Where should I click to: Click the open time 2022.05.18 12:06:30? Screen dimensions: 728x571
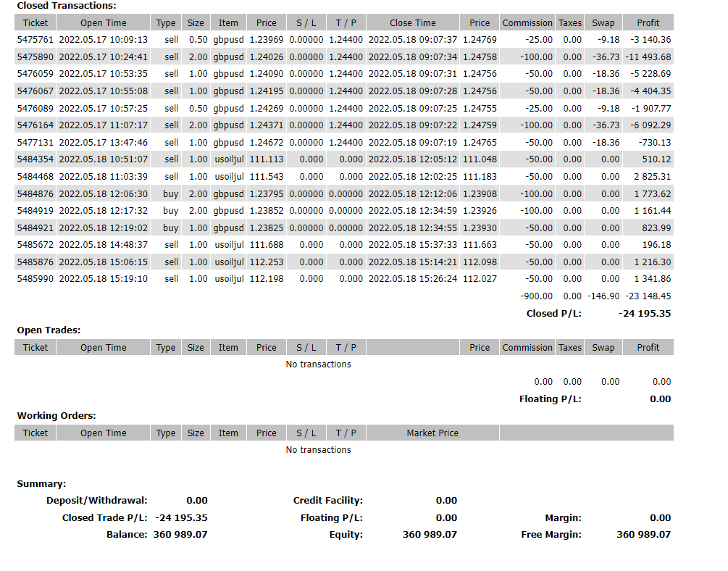pos(103,193)
